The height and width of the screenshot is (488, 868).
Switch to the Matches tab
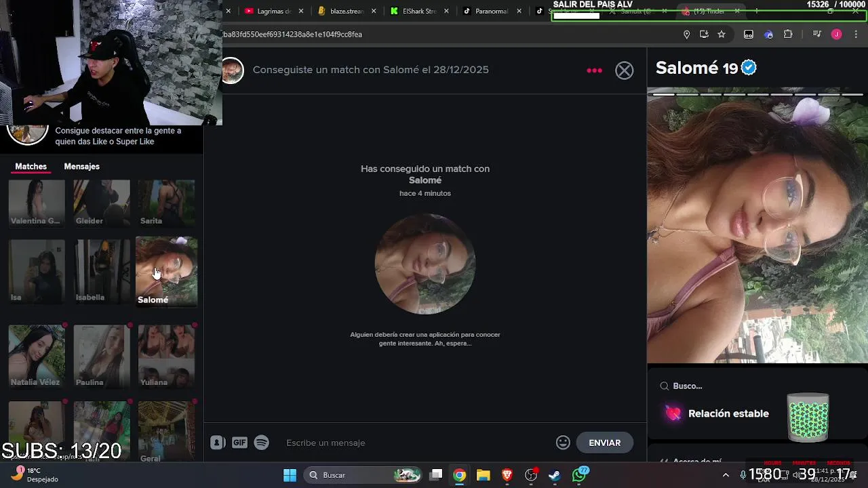click(31, 166)
